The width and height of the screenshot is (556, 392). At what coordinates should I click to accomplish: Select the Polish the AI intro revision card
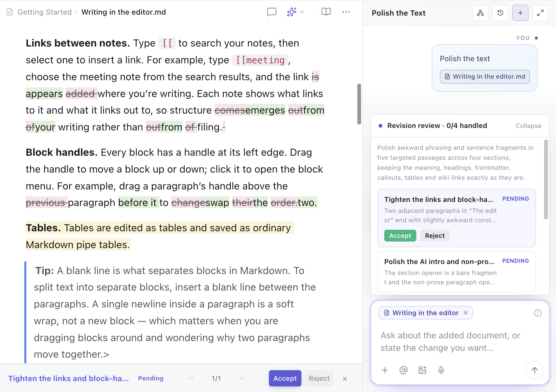(457, 272)
